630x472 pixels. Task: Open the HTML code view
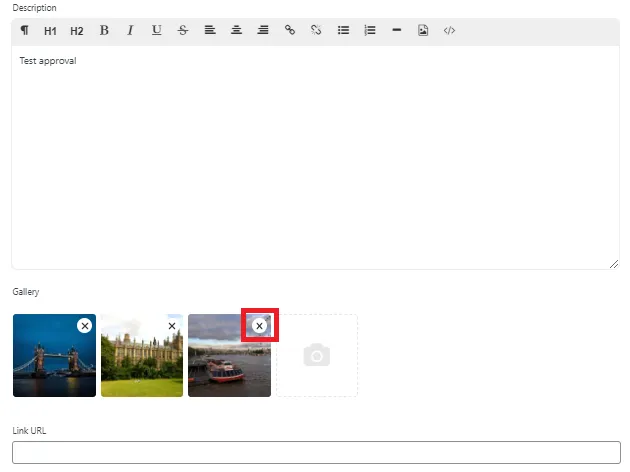tap(450, 31)
